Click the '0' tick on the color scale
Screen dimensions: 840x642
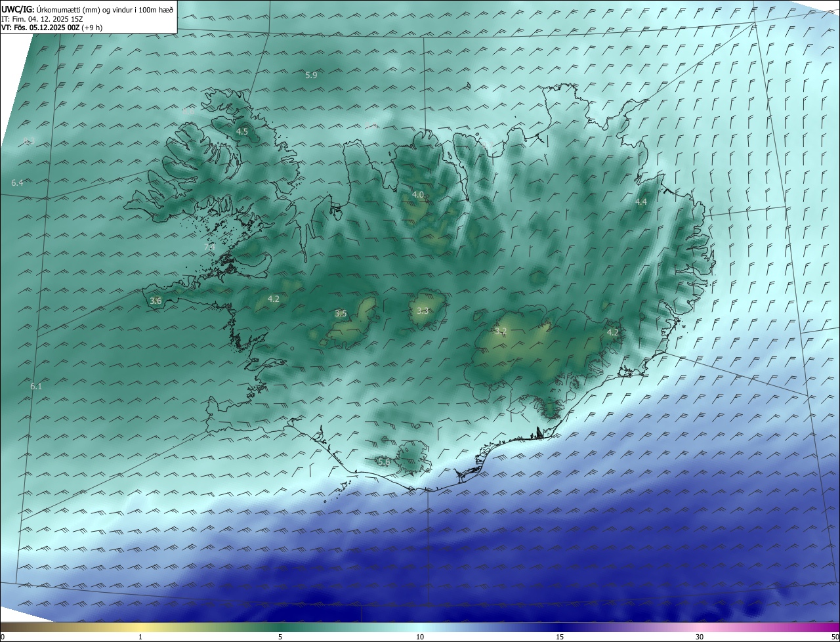point(3,637)
